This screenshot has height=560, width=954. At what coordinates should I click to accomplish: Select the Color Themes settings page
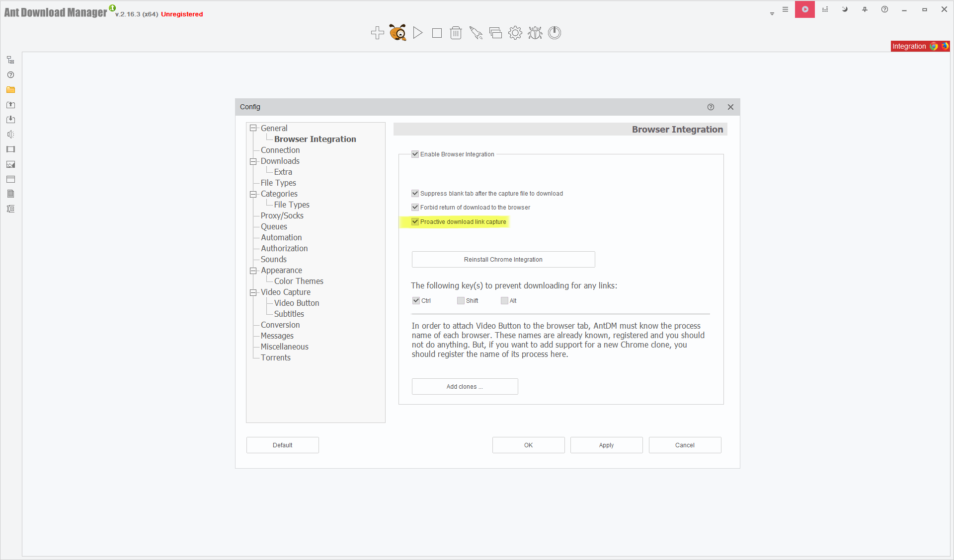point(298,280)
